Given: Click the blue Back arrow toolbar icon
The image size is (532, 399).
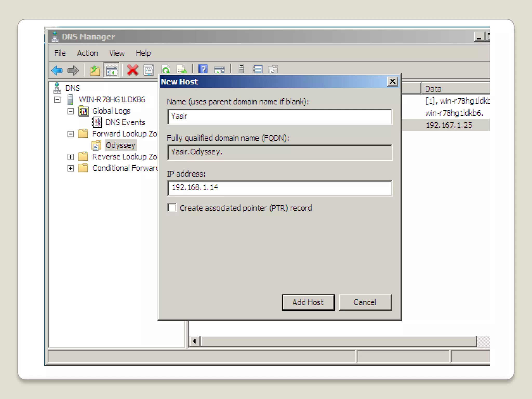Looking at the screenshot, I should (x=57, y=70).
